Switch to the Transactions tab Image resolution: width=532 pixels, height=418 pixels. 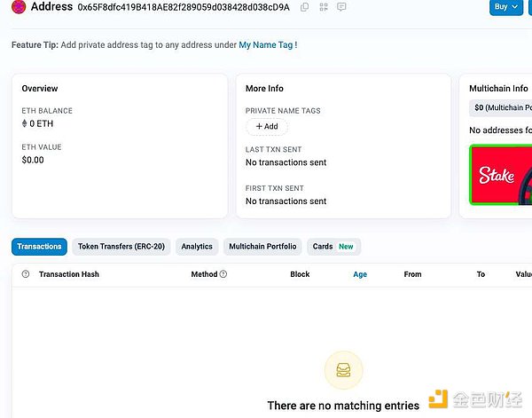pos(39,246)
